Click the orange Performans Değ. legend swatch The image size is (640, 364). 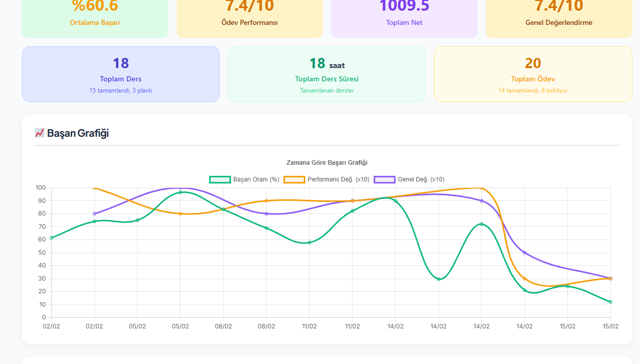click(x=294, y=179)
